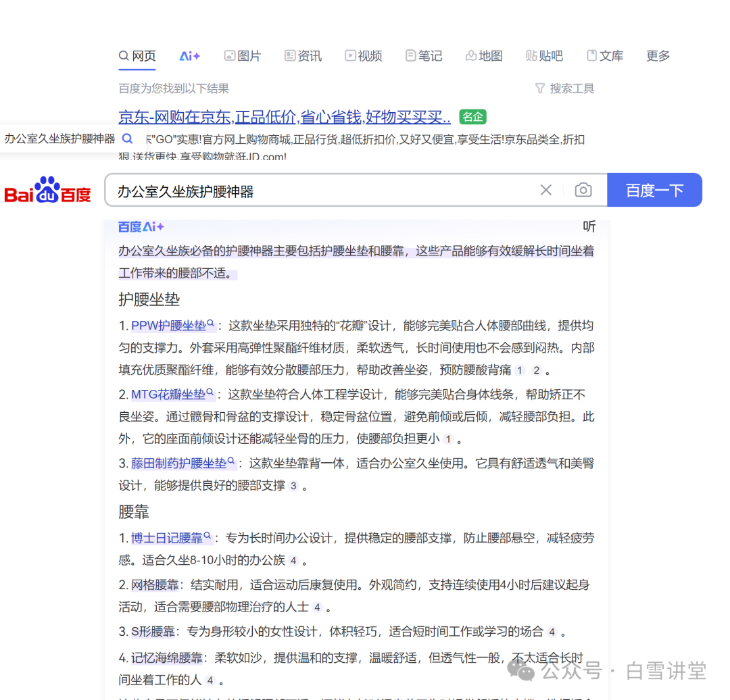Click the 百度Ai+ answer heading logo
Image resolution: width=730 pixels, height=700 pixels.
[141, 227]
